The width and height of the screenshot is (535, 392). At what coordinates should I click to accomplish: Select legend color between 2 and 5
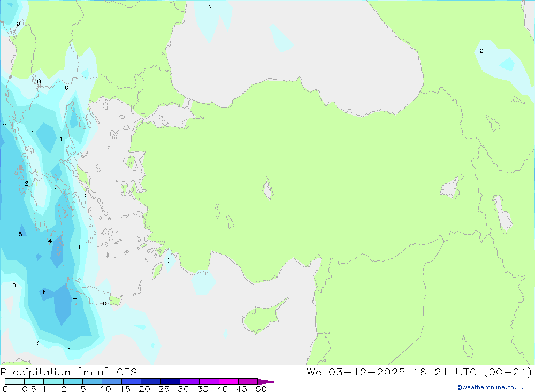73,381
